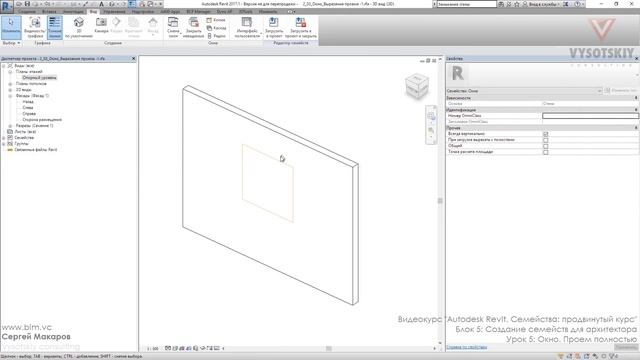Select the Modify arrow tool in ribbon
Viewport: 640px width, 360px height.
point(11,27)
